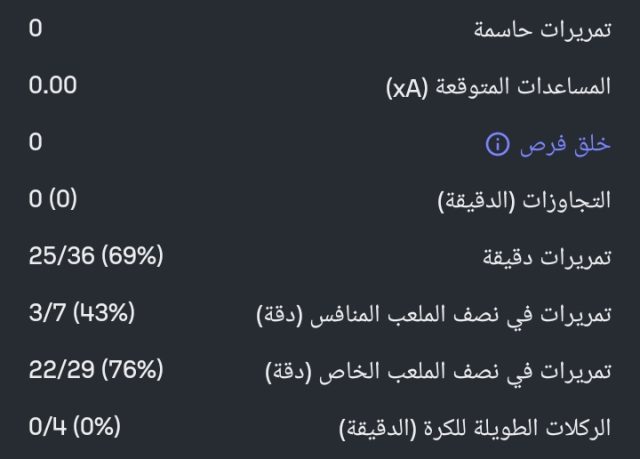
Task: Select the التجاوزات (الدقيقة) label
Action: pos(524,201)
